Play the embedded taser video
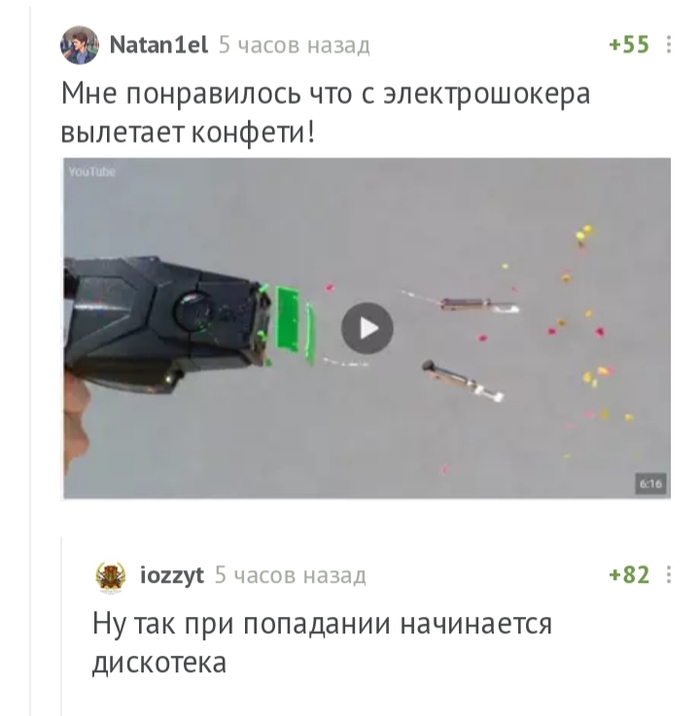700x716 pixels. (367, 328)
